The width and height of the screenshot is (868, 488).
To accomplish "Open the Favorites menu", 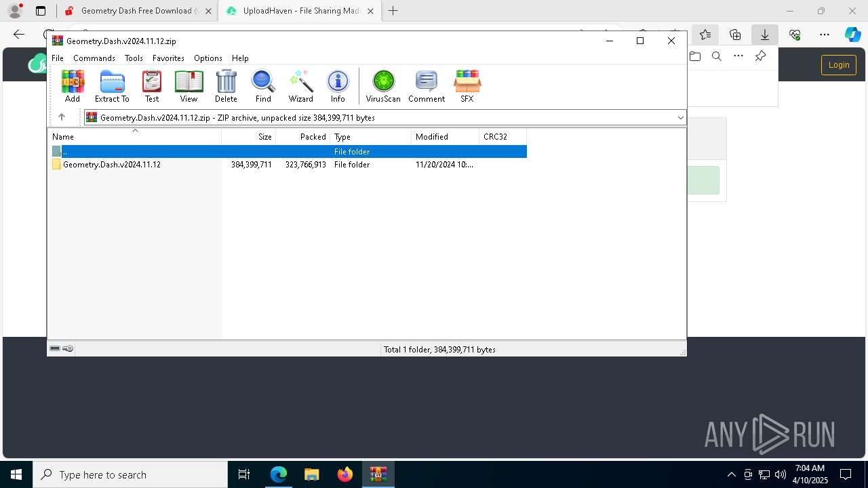I will click(x=168, y=58).
